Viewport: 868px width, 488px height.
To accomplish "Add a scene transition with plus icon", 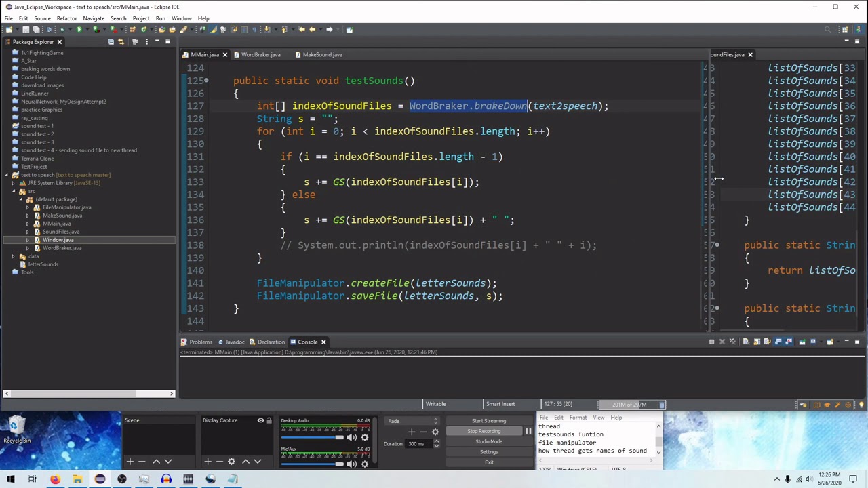I will pyautogui.click(x=411, y=432).
